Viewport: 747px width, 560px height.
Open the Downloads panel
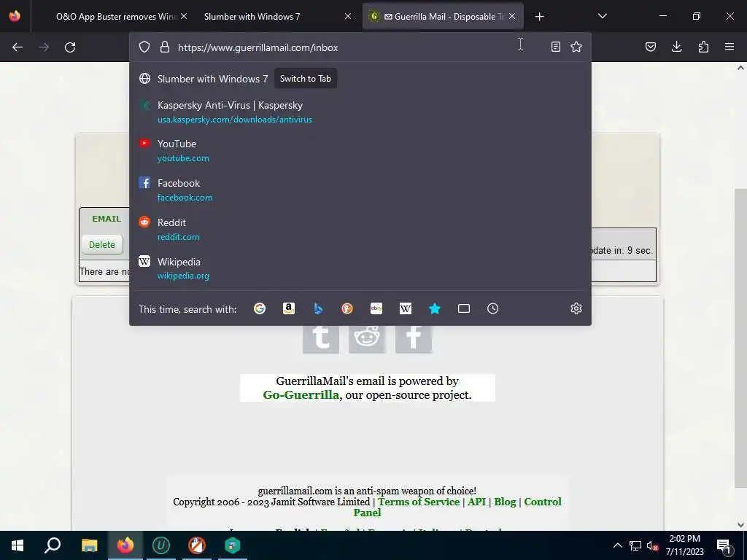[x=676, y=47]
